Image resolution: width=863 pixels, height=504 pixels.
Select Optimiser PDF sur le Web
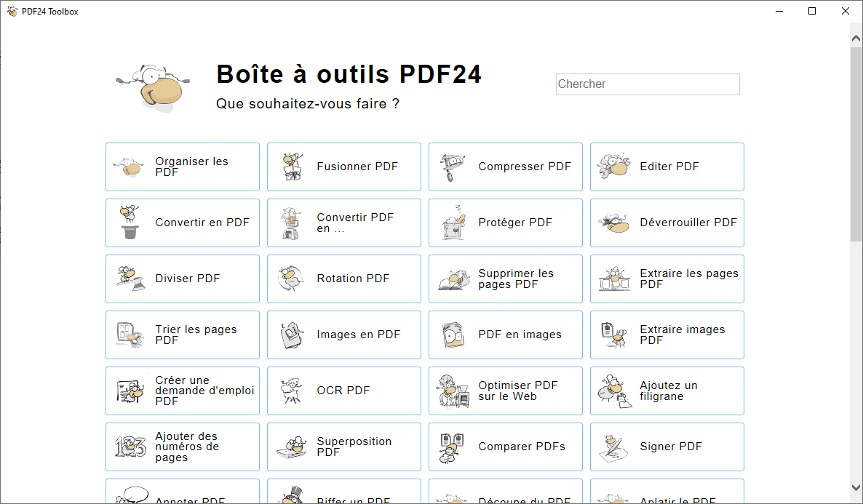tap(505, 391)
